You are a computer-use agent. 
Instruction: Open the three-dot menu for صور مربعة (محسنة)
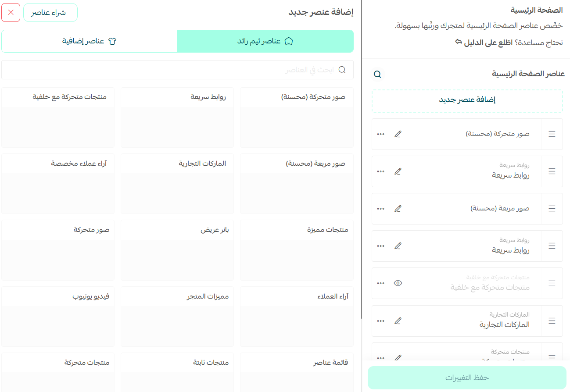tap(380, 208)
